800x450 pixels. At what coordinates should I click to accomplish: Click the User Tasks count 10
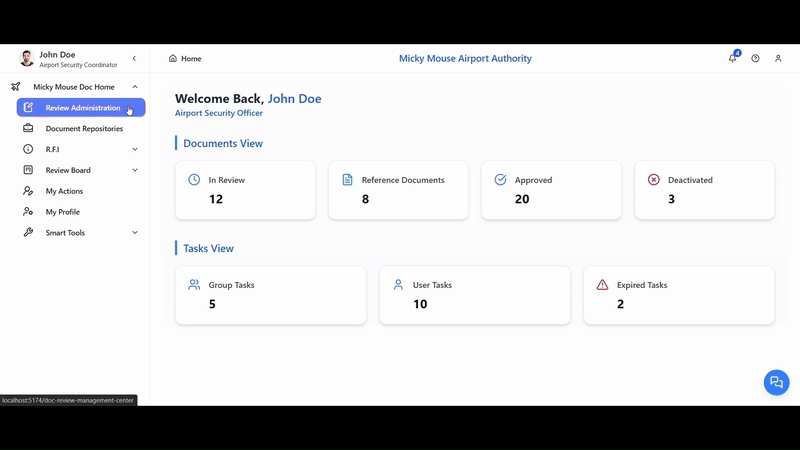click(x=420, y=304)
